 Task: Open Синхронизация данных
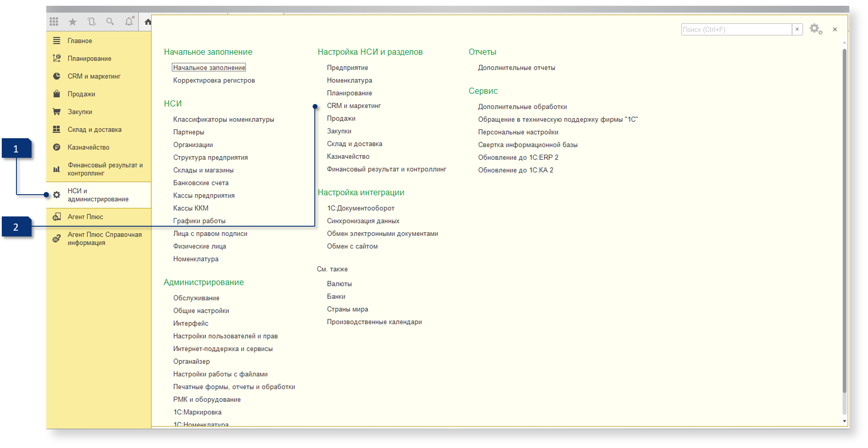[363, 221]
